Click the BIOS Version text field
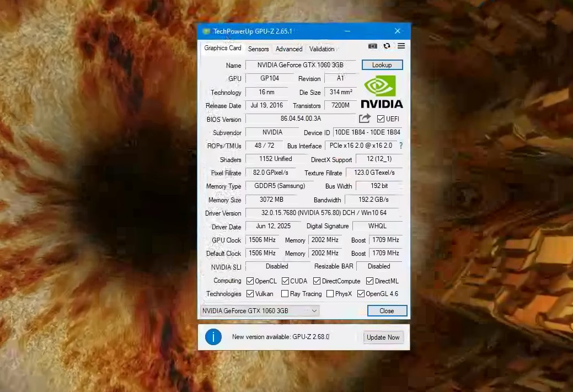The width and height of the screenshot is (573, 392). click(301, 119)
